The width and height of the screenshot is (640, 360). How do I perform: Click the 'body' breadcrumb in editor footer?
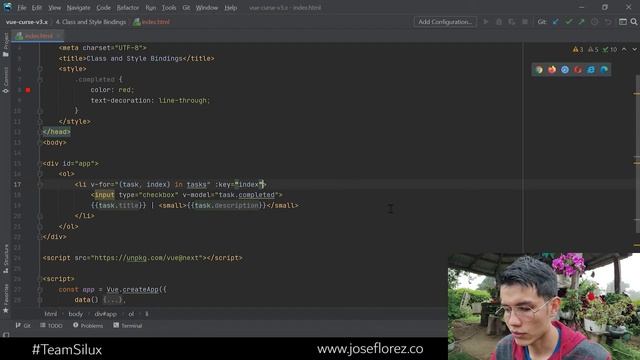pos(76,314)
